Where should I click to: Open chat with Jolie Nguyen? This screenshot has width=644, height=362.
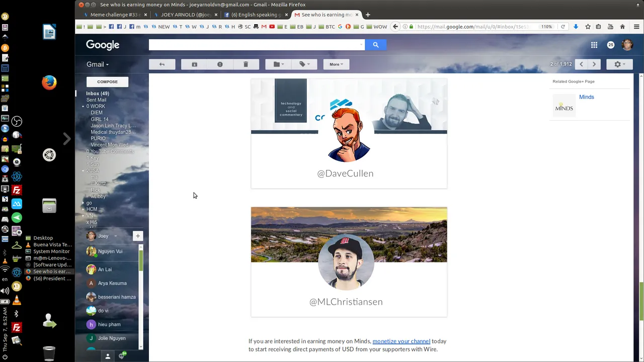point(112,338)
